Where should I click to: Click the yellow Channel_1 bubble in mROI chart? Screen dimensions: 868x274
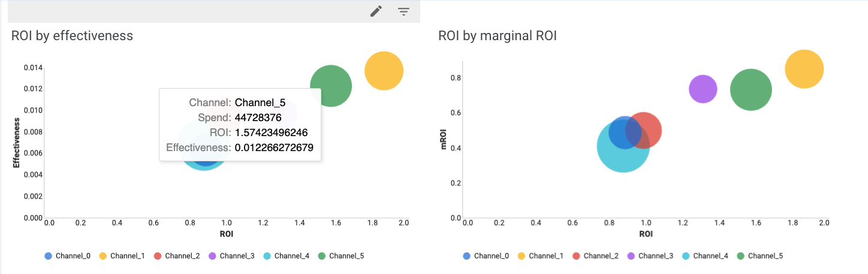tap(804, 70)
